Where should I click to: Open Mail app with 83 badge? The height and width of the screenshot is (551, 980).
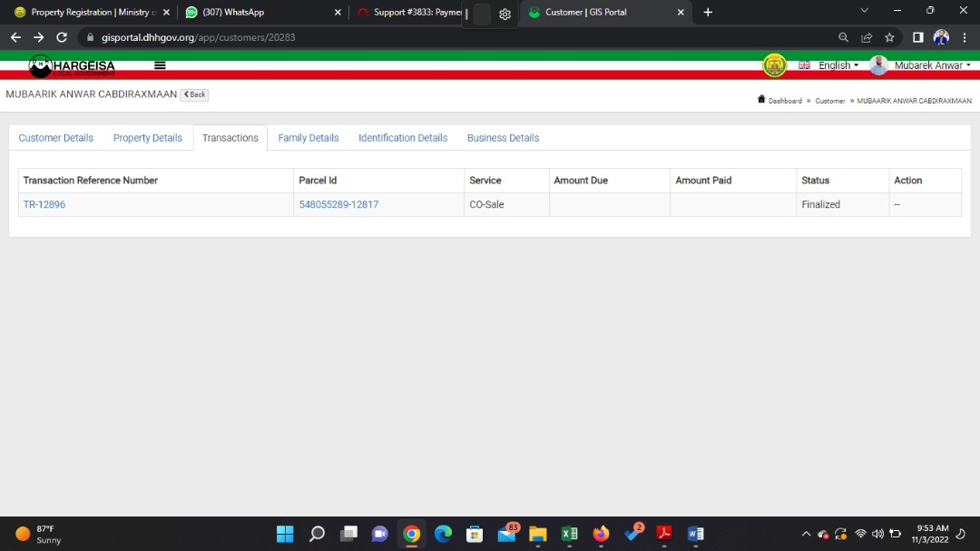[x=507, y=533]
